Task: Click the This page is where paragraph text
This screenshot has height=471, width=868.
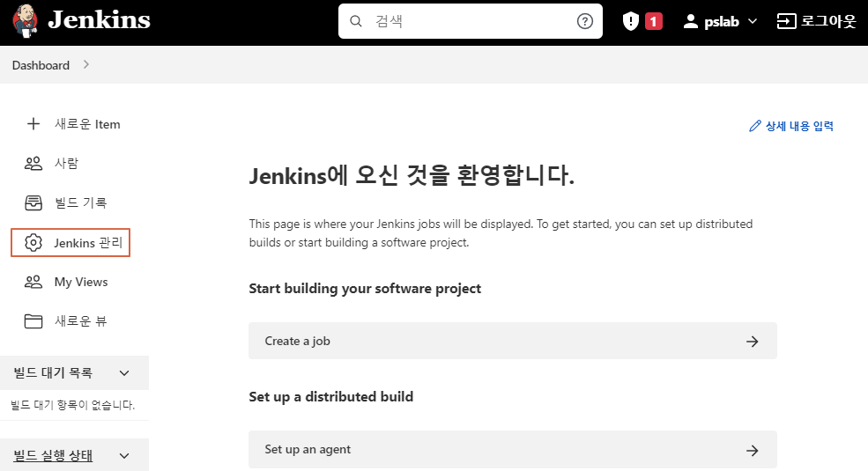Action: [x=501, y=232]
